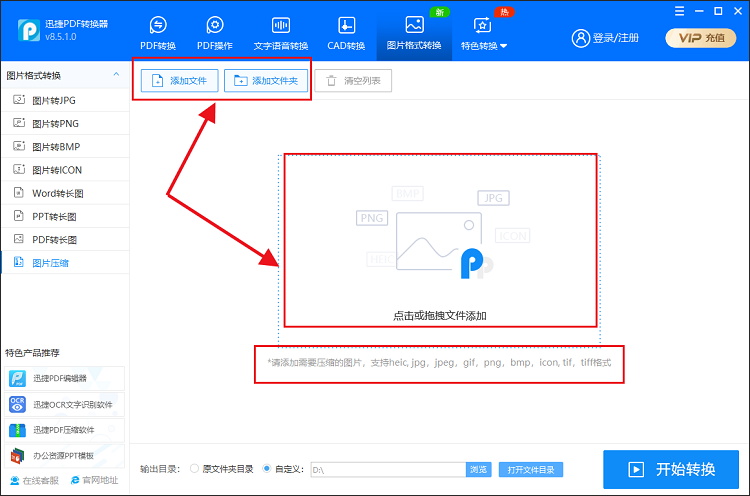Click the output directory path field

388,470
